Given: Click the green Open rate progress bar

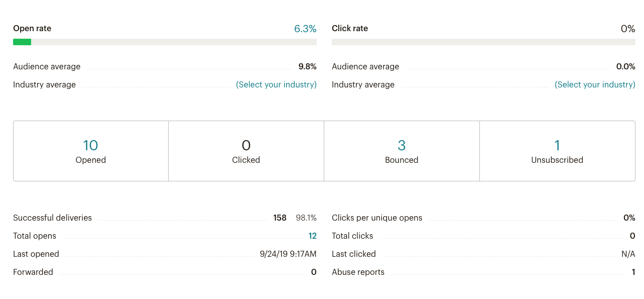Looking at the screenshot, I should pyautogui.click(x=22, y=42).
